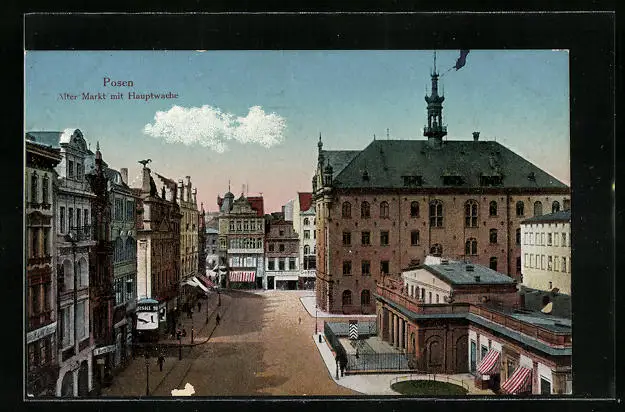The width and height of the screenshot is (625, 412).
Task: Click the leftmost building's facade
Action: [41, 270]
